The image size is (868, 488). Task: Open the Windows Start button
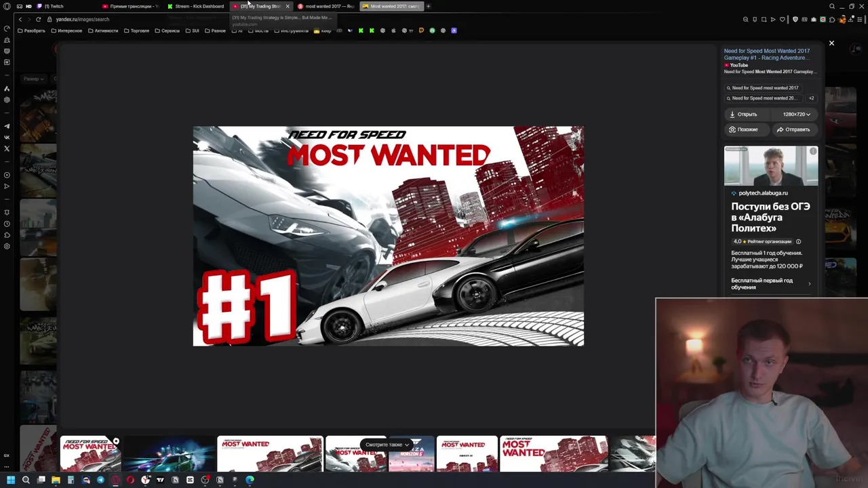11,480
